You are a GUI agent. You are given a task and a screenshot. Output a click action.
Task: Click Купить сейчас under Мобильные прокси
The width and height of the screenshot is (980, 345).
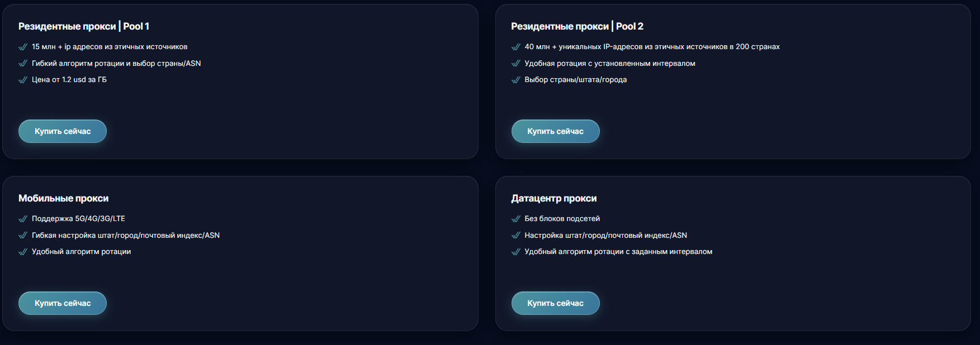pos(63,303)
